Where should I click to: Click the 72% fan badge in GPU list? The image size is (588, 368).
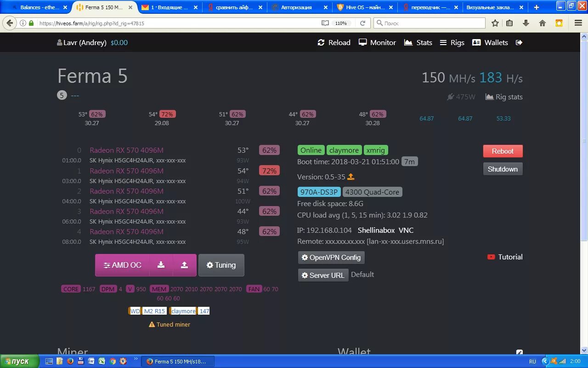pos(269,171)
